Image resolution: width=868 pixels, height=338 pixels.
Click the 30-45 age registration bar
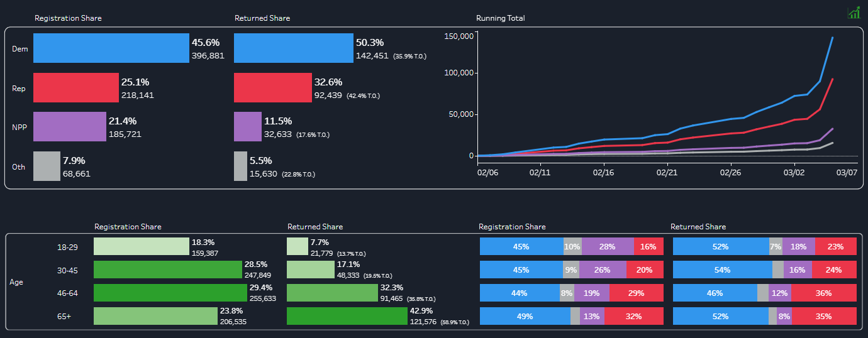168,270
